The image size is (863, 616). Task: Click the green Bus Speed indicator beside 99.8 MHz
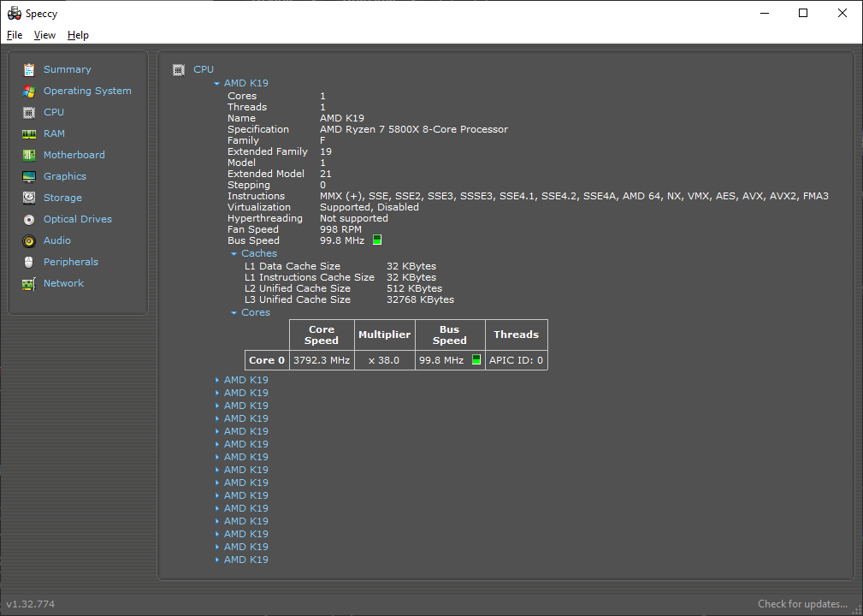(x=377, y=240)
